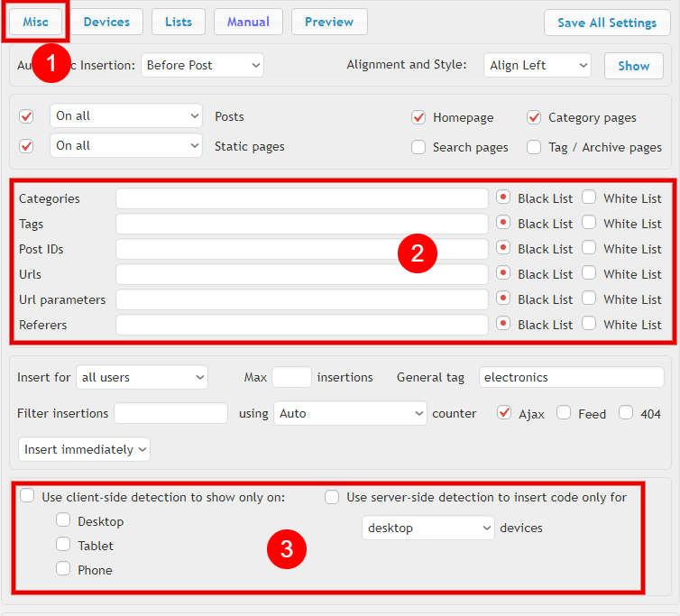The height and width of the screenshot is (616, 680).
Task: Toggle the Posts checkbox
Action: click(x=26, y=116)
